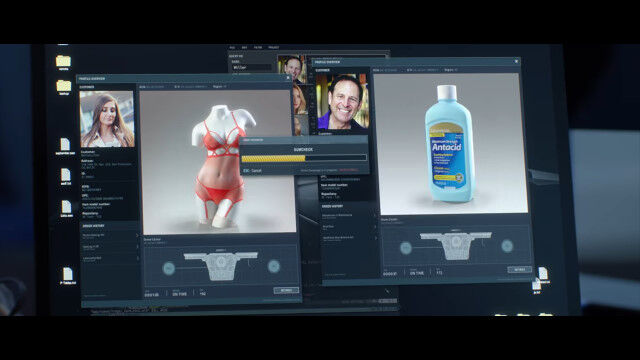Click the right round drone control in the lingerie window

273,266
